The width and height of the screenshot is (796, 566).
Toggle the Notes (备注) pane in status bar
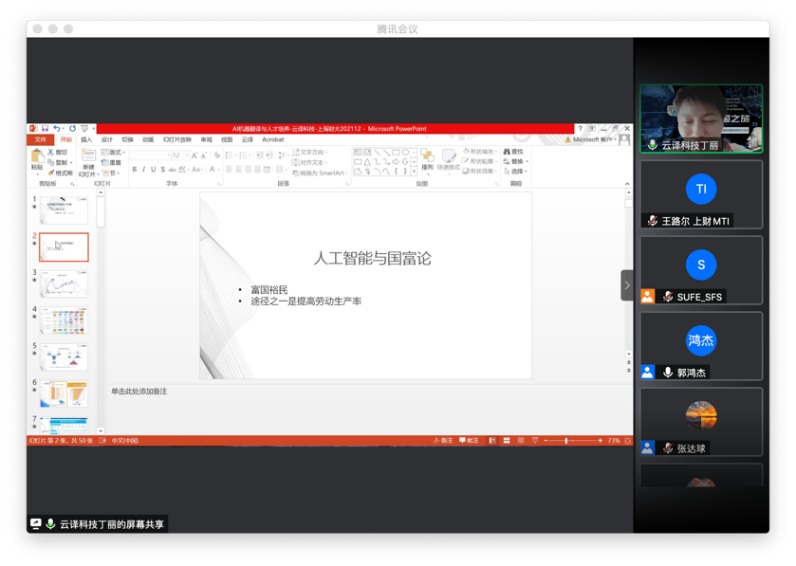click(444, 440)
